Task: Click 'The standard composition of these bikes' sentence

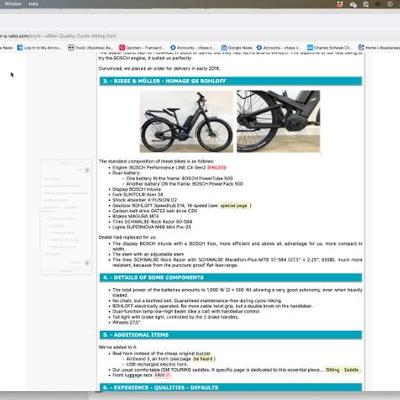Action: [x=156, y=161]
